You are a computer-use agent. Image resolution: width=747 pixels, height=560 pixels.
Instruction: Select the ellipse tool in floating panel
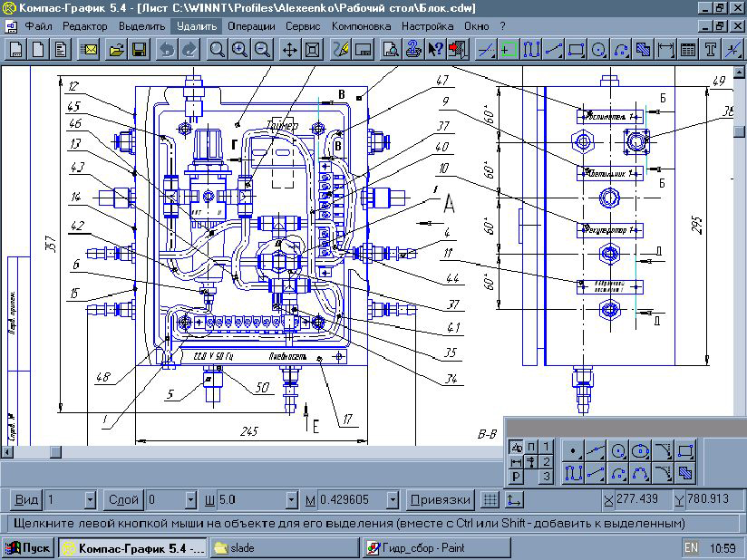pyautogui.click(x=641, y=450)
